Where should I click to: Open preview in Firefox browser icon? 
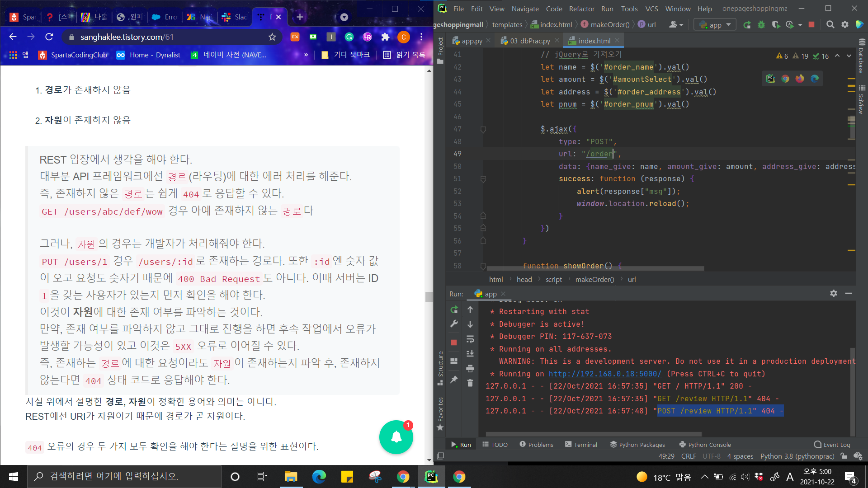point(800,79)
